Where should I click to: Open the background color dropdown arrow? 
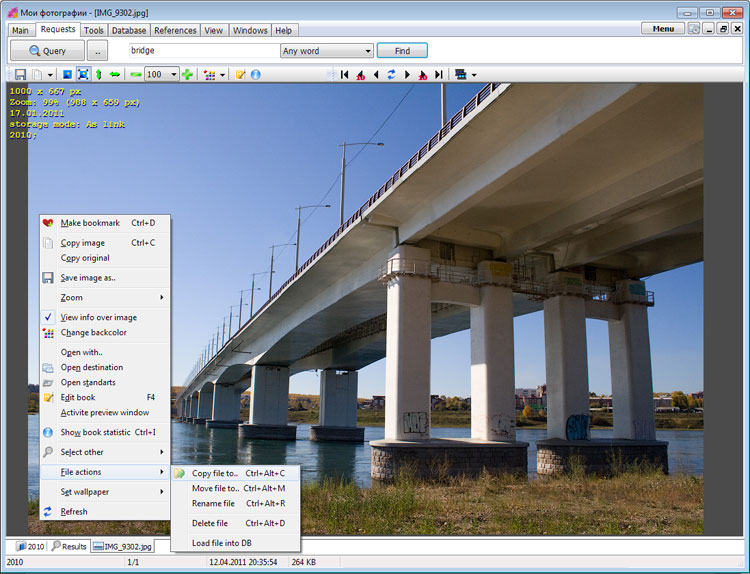click(222, 75)
